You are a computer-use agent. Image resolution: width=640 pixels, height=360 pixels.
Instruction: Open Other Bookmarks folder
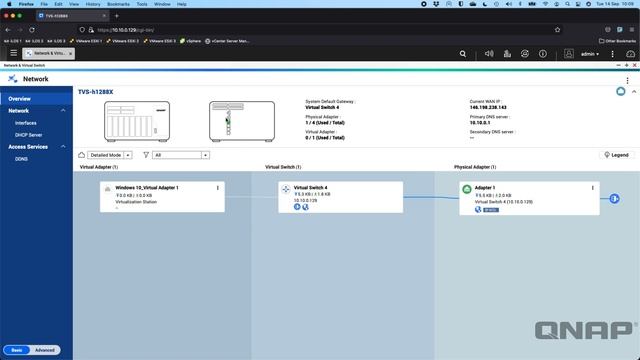tap(617, 41)
